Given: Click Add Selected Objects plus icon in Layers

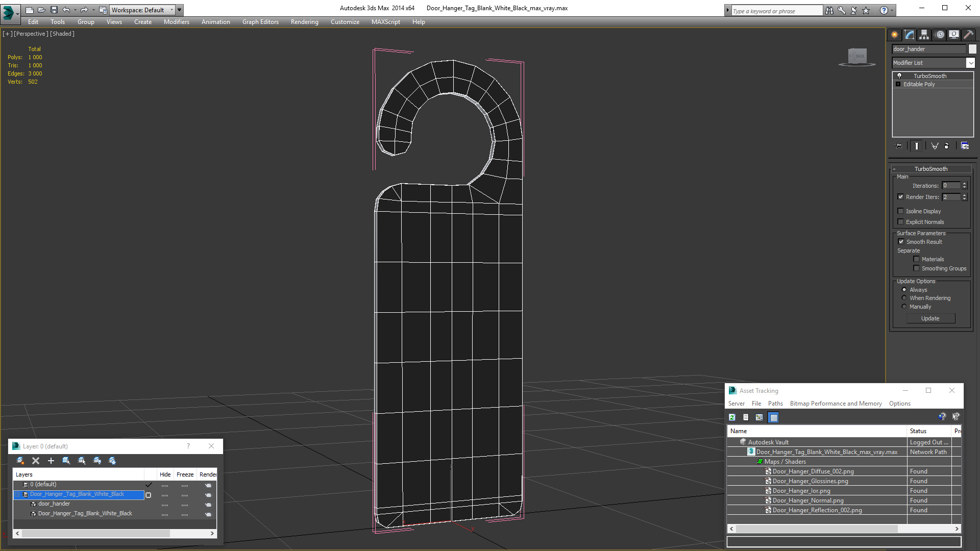Looking at the screenshot, I should pyautogui.click(x=51, y=461).
